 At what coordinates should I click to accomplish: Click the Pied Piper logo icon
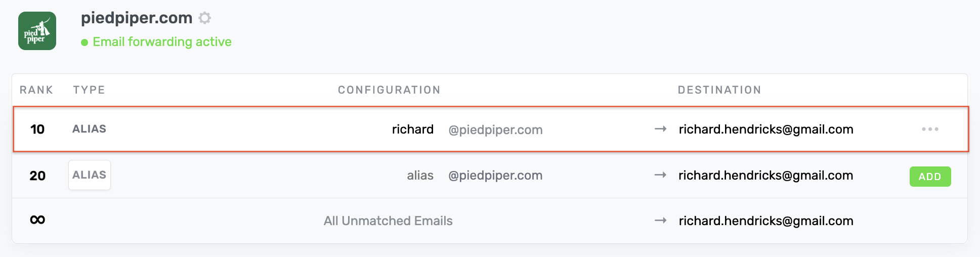(37, 31)
